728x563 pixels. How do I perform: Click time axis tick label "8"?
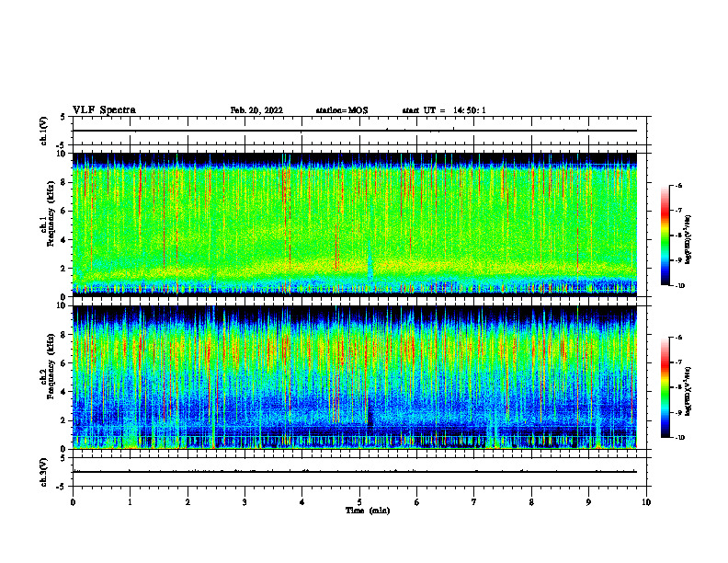531,502
